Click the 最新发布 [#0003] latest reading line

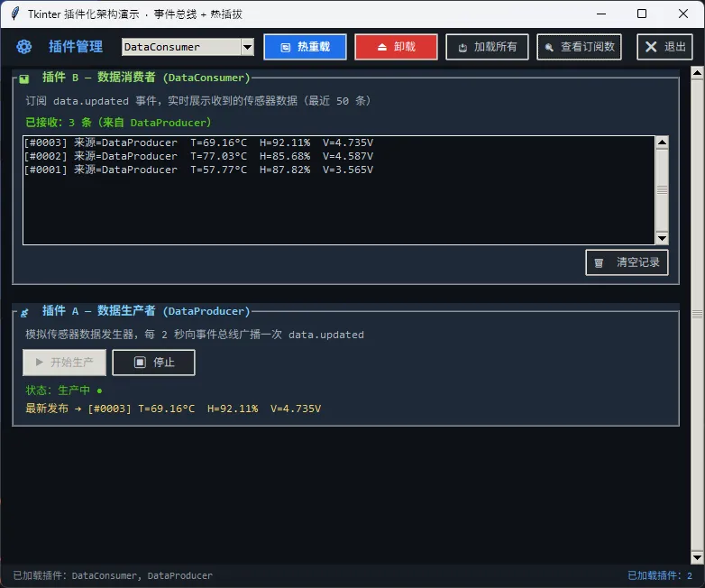click(173, 409)
